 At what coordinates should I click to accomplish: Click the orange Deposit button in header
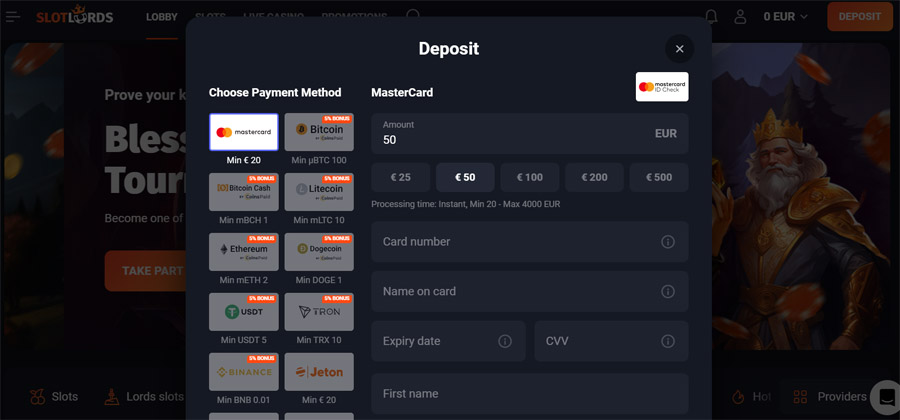tap(860, 17)
